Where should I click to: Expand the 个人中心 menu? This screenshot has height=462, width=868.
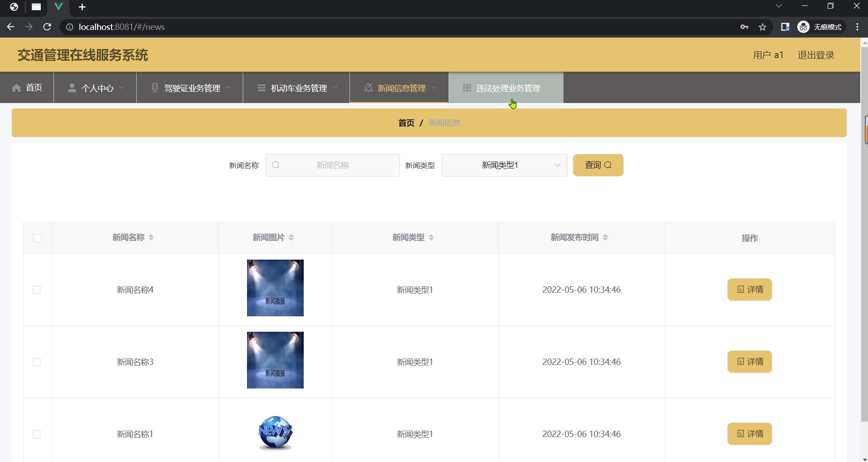tap(95, 88)
